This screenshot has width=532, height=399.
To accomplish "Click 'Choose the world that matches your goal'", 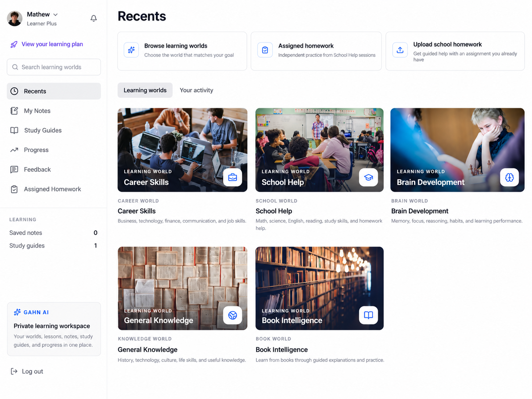I will tap(189, 55).
